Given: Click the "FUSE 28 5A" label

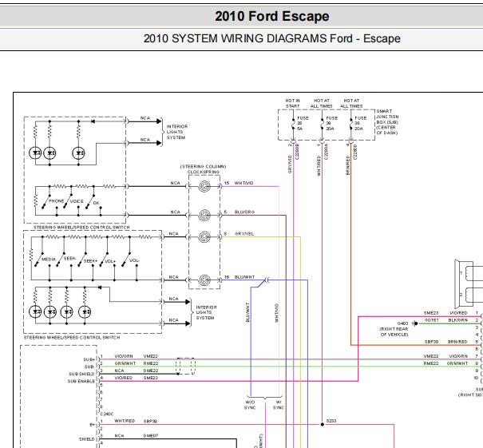Looking at the screenshot, I should click(303, 123).
